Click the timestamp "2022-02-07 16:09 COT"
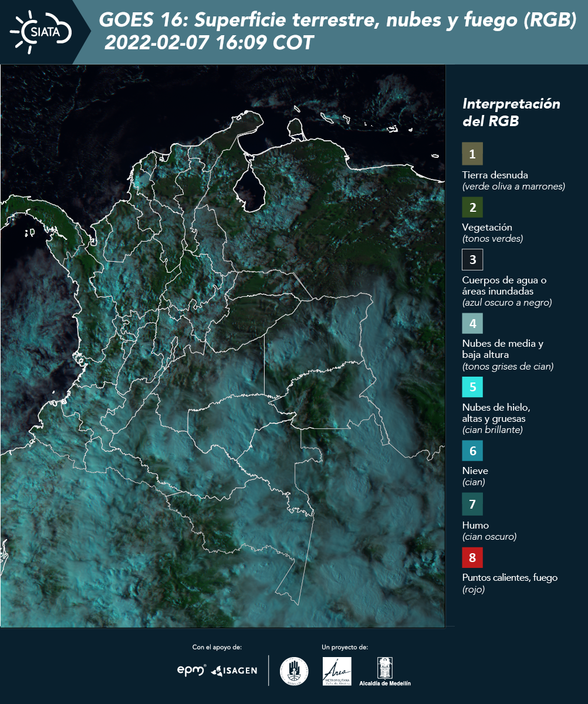The image size is (588, 704). [x=208, y=43]
